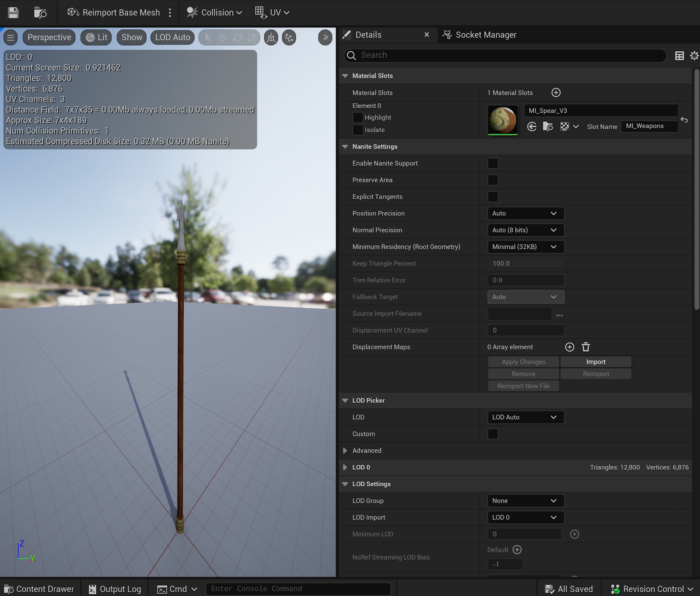This screenshot has width=700, height=596.
Task: Open viewport LOD Auto menu
Action: pyautogui.click(x=172, y=38)
